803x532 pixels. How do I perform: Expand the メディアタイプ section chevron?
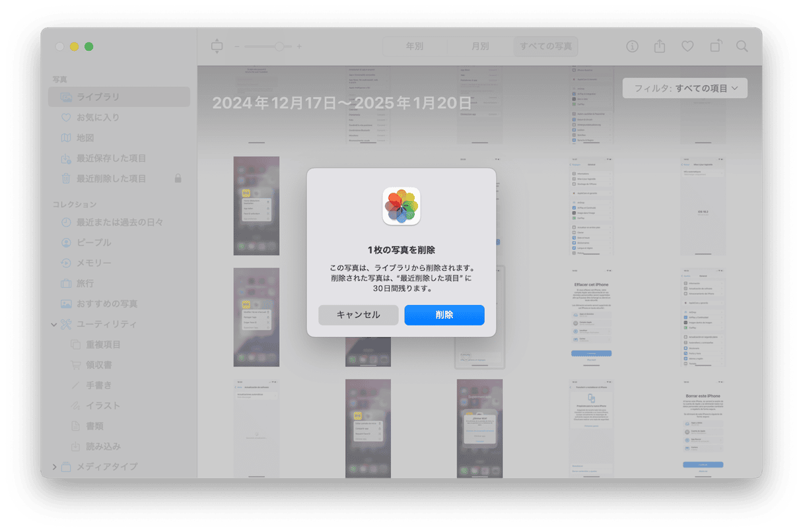54,467
